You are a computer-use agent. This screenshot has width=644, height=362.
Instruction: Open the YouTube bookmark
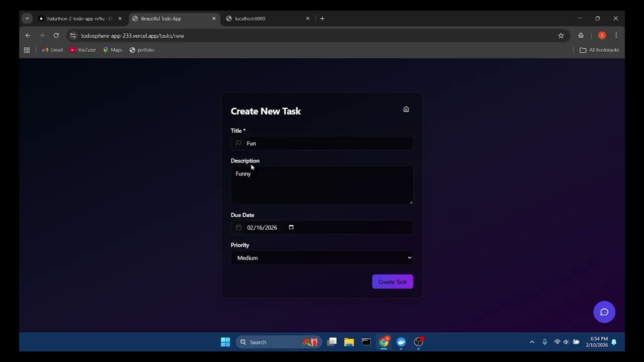(x=83, y=50)
